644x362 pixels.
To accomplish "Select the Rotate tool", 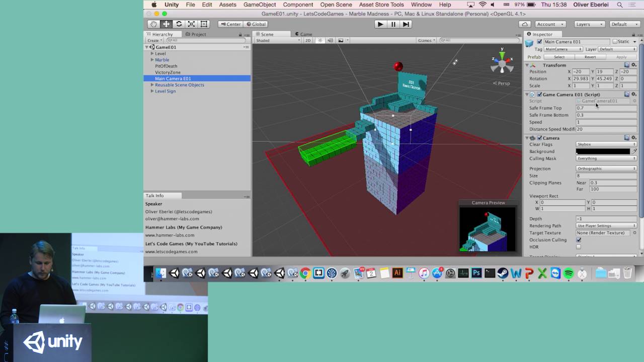I will 179,24.
